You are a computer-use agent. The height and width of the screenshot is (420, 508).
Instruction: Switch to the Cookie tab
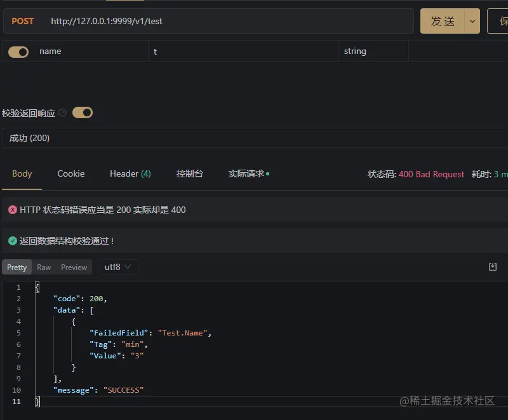pyautogui.click(x=71, y=173)
